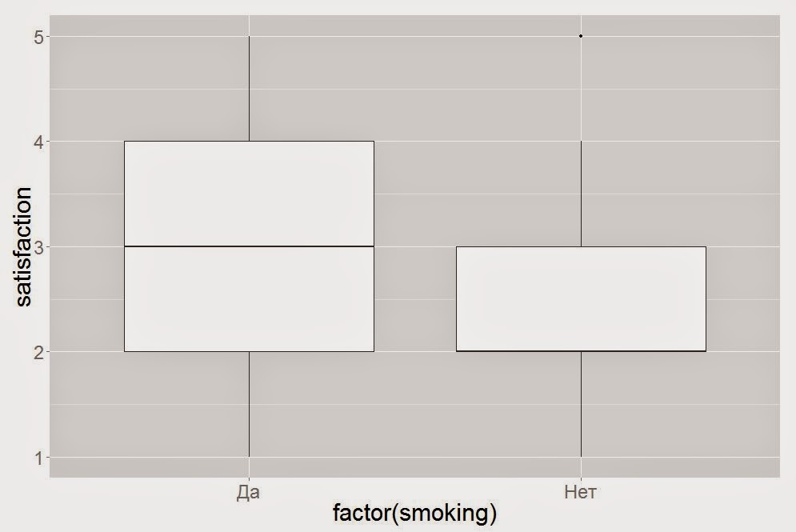Click the y-axis tick label 2
The width and height of the screenshot is (796, 532).
[39, 352]
